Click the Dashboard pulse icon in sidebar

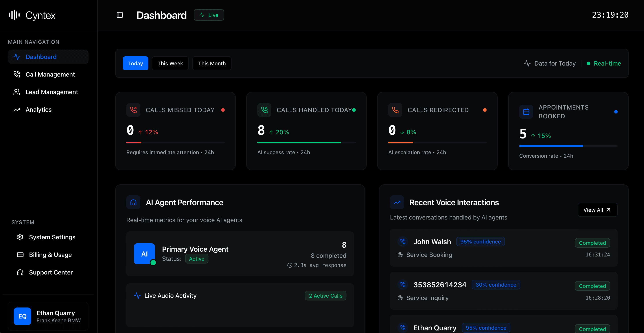click(17, 57)
